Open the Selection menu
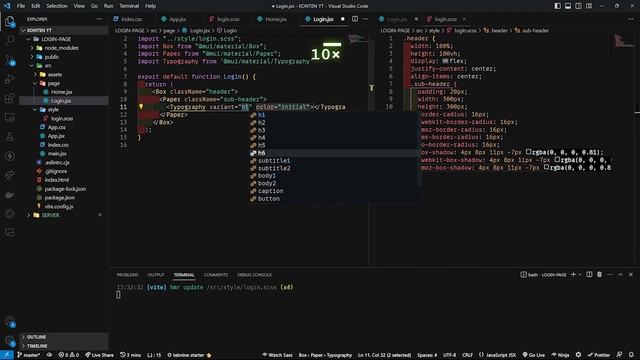 click(57, 6)
